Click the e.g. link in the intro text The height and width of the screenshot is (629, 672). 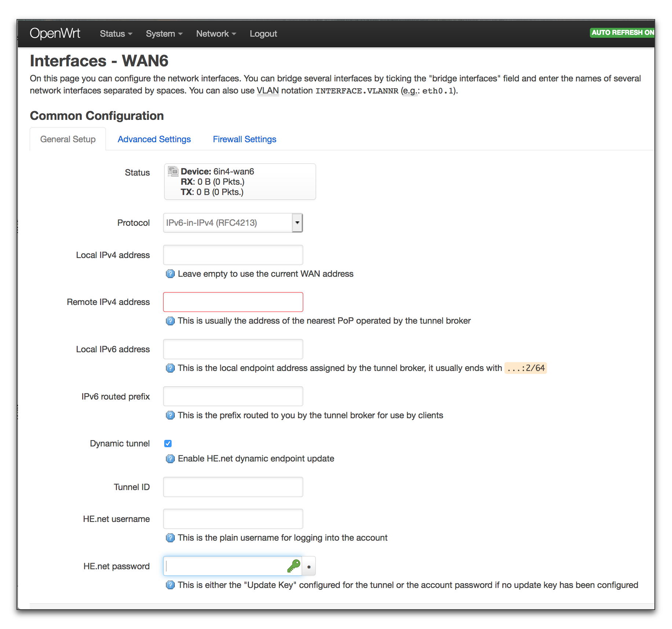point(410,90)
